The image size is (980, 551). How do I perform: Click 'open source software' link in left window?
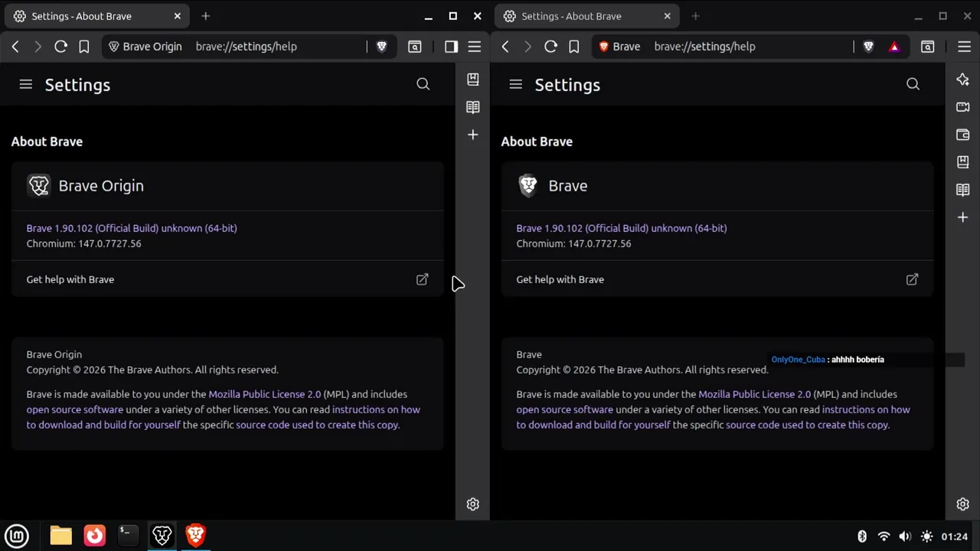point(75,409)
